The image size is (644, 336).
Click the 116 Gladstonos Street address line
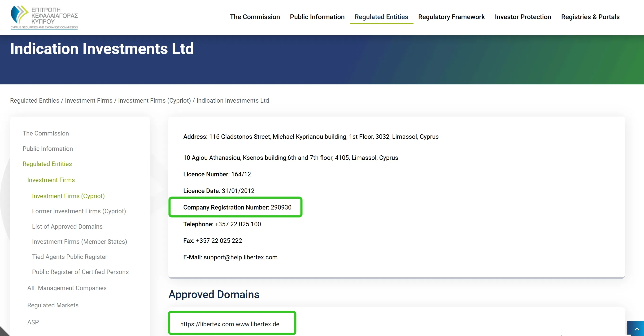(311, 137)
